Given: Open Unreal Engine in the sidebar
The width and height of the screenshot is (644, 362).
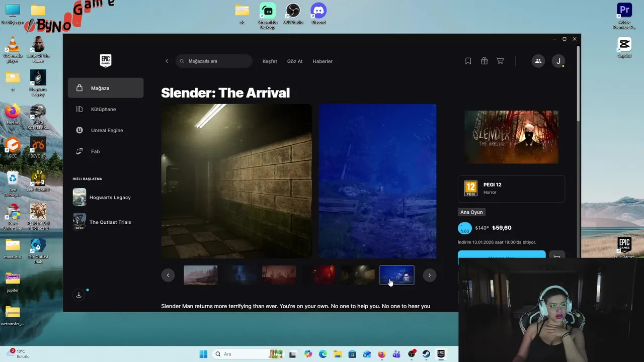Looking at the screenshot, I should [106, 130].
